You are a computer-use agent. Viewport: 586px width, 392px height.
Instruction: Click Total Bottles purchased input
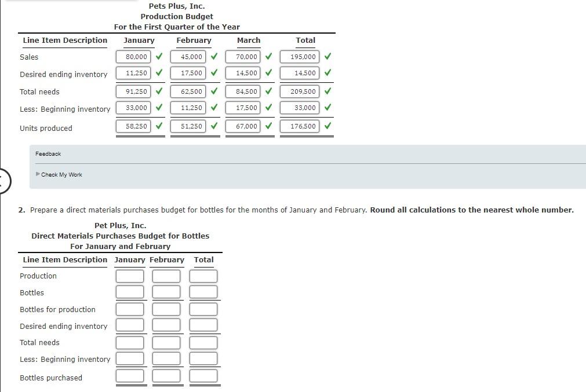point(203,376)
